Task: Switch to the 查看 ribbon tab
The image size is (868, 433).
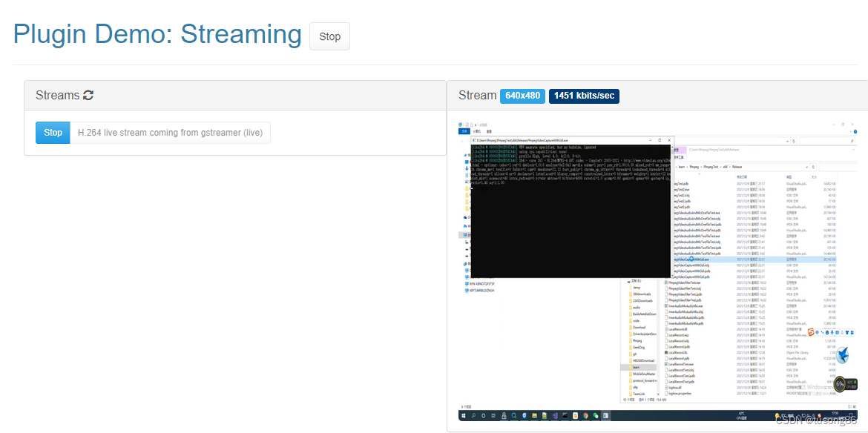Action: (x=488, y=131)
